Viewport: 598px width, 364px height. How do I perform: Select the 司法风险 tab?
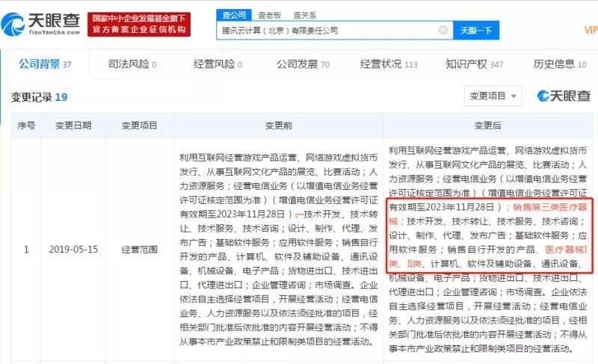pos(132,64)
